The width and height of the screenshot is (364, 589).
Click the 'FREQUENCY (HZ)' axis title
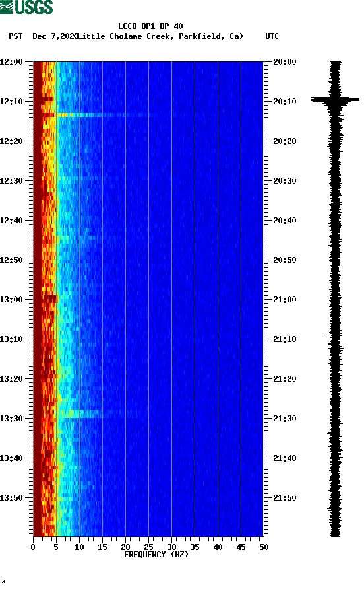[156, 555]
